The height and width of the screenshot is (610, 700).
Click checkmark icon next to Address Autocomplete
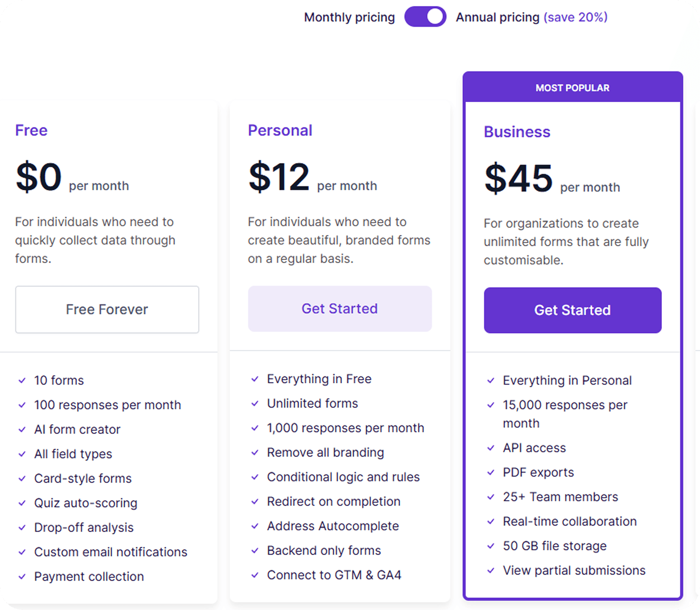255,526
